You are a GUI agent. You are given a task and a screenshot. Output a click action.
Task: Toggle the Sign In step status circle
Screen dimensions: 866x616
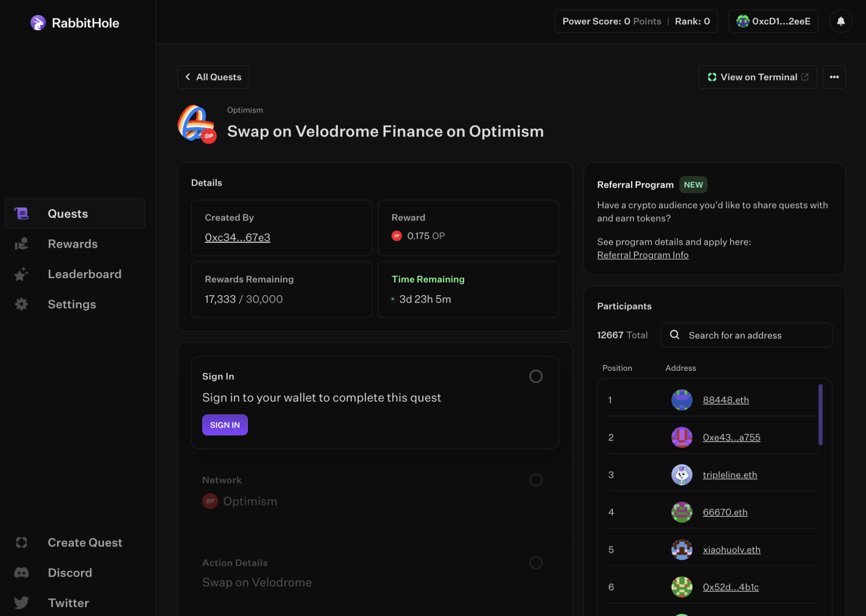(536, 377)
